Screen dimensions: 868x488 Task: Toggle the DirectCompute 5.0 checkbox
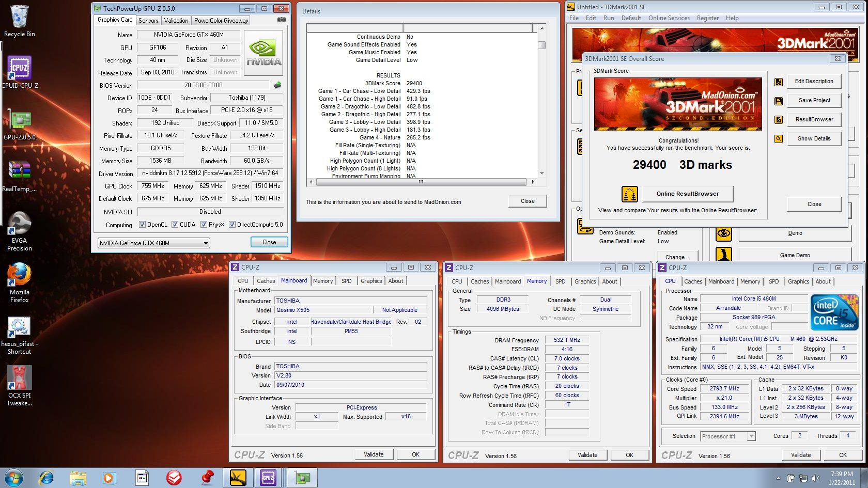pos(233,225)
